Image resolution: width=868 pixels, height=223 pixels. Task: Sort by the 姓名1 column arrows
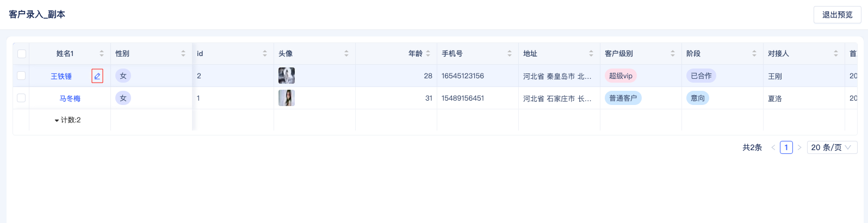pos(102,53)
